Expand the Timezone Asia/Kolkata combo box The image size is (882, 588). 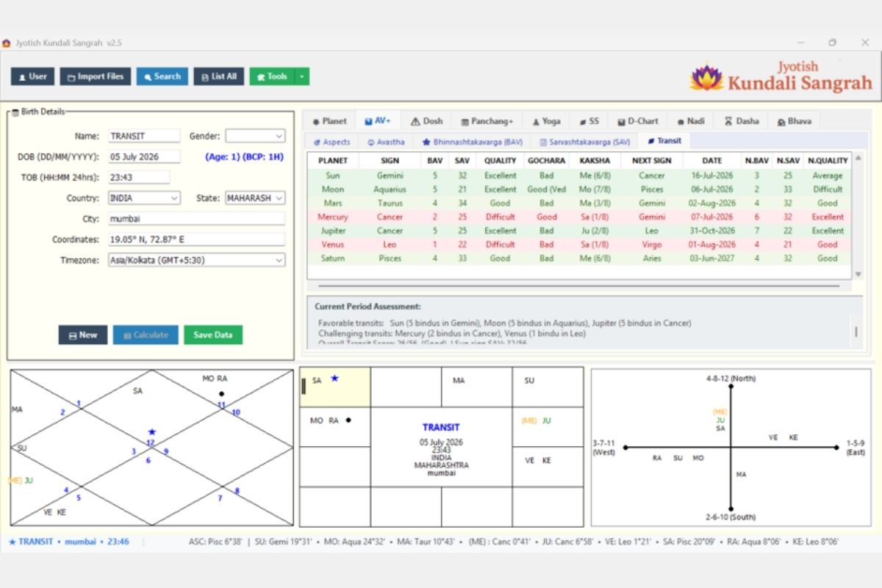coord(196,260)
